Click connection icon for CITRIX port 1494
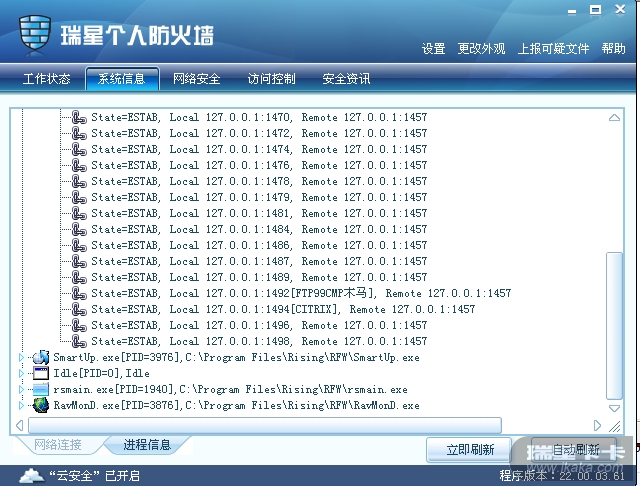640x486 pixels. 79,309
